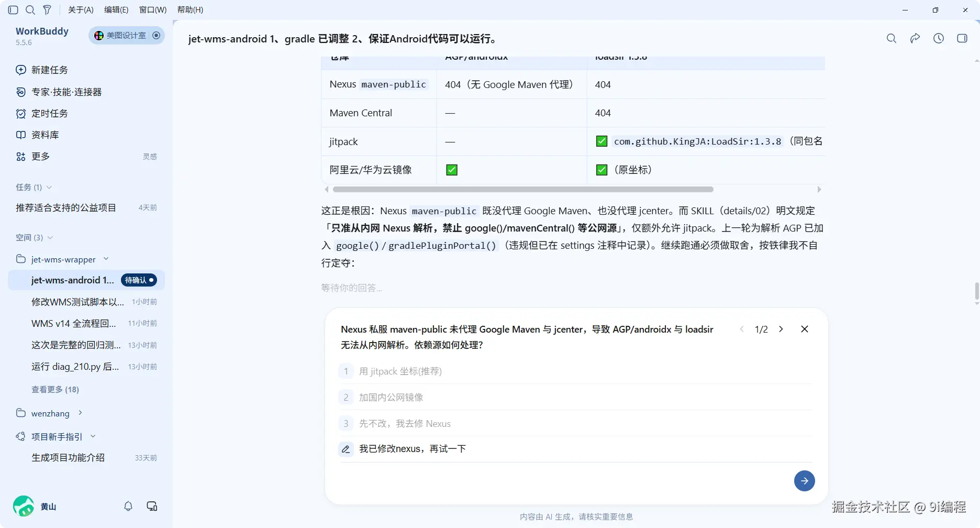Click the 资料库 book icon
This screenshot has height=528, width=980.
click(21, 135)
